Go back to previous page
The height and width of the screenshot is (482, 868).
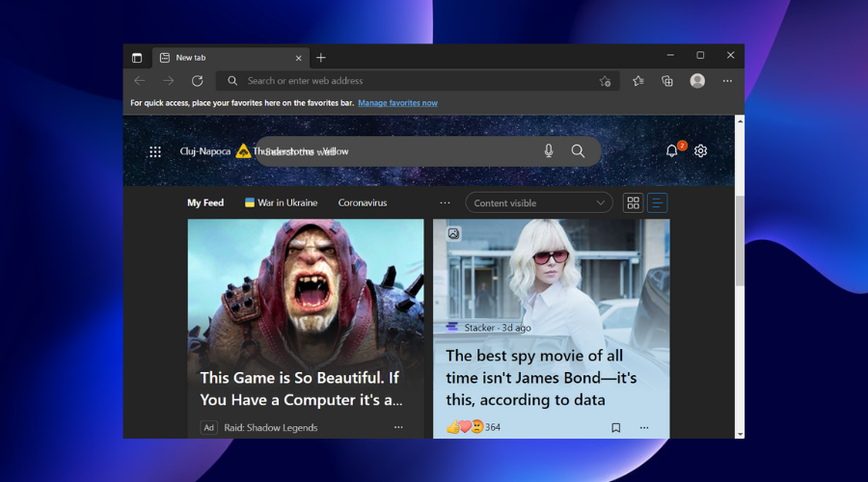click(x=140, y=81)
